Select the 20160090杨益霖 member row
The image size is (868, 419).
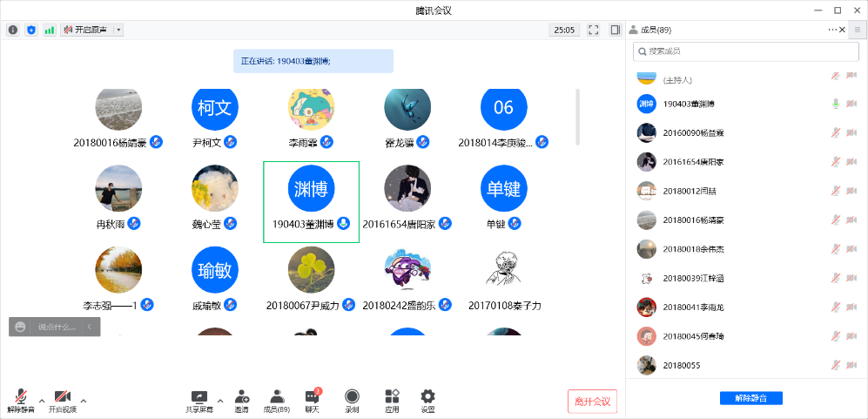747,132
